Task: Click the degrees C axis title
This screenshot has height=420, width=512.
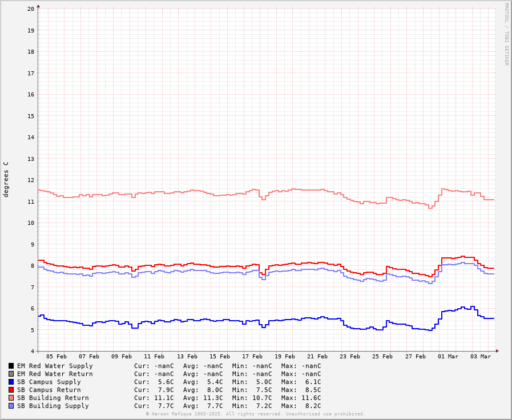Action: 6,179
